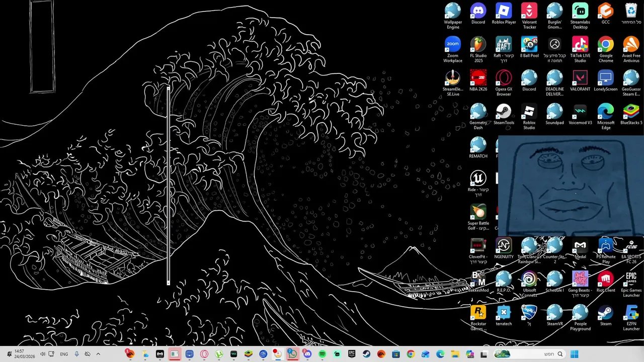This screenshot has height=362, width=644.
Task: Select the Google Chrome desktop shortcut
Action: (x=606, y=49)
